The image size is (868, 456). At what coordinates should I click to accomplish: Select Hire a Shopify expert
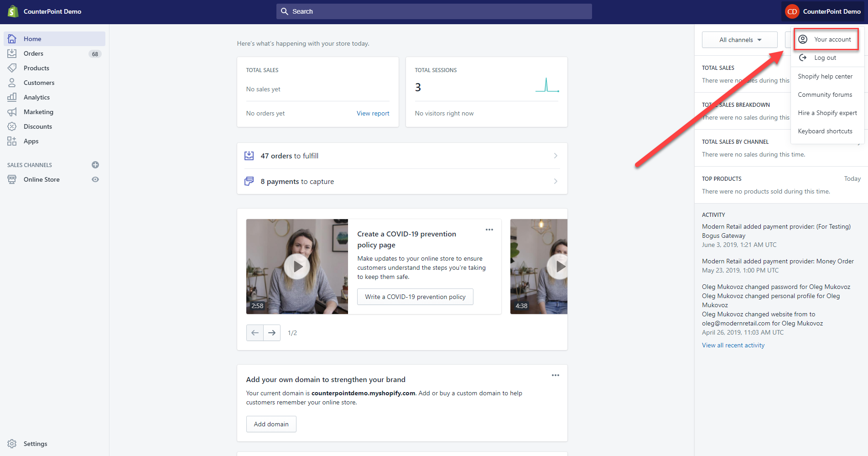click(x=827, y=113)
